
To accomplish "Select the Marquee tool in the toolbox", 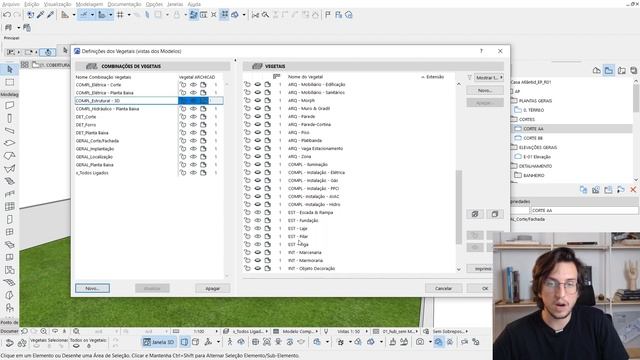I will pyautogui.click(x=9, y=82).
